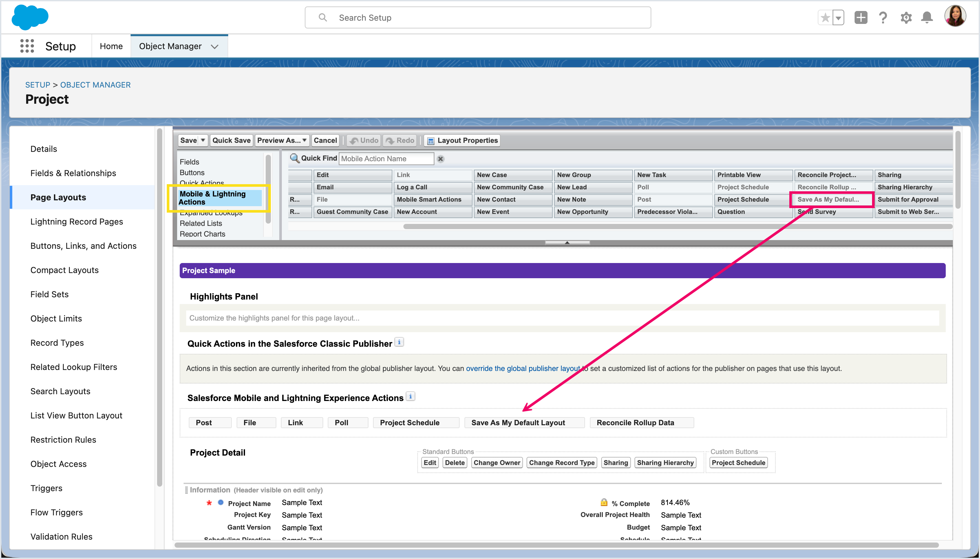980x559 pixels.
Task: Select Lightning Record Pages in sidebar
Action: click(x=76, y=222)
